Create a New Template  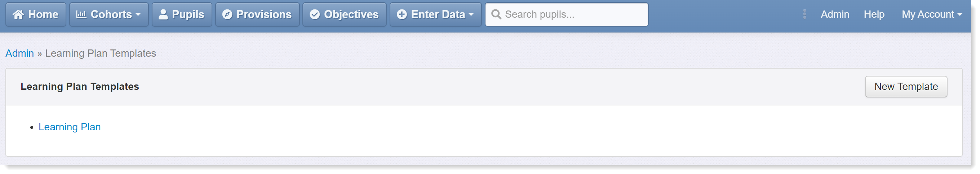(906, 87)
